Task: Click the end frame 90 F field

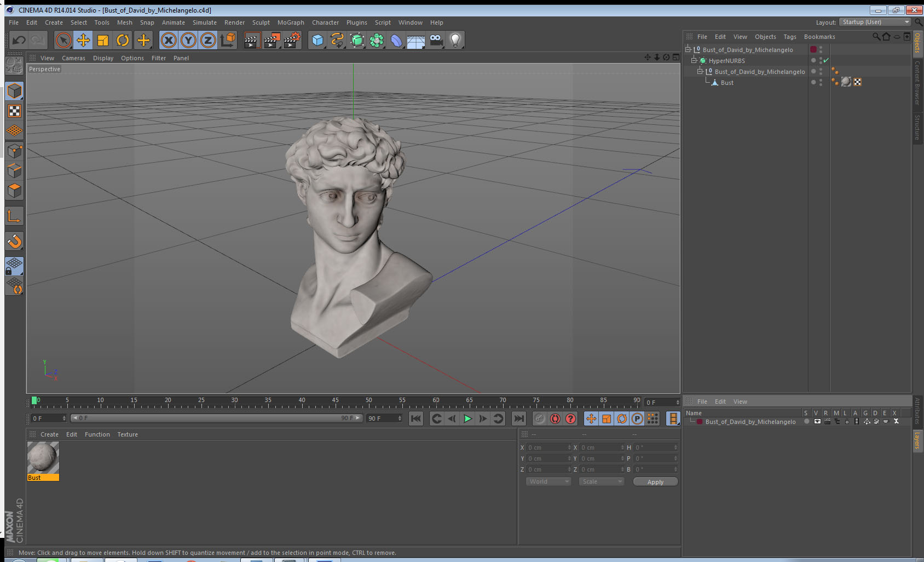Action: [384, 418]
